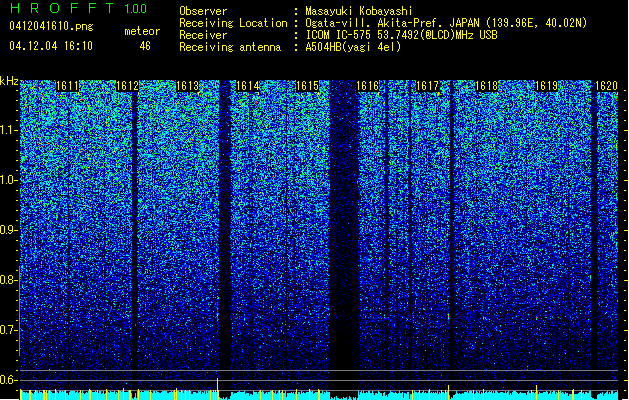Click the Receiving antenna field label
Viewport: 629px width, 400px height.
(x=230, y=47)
